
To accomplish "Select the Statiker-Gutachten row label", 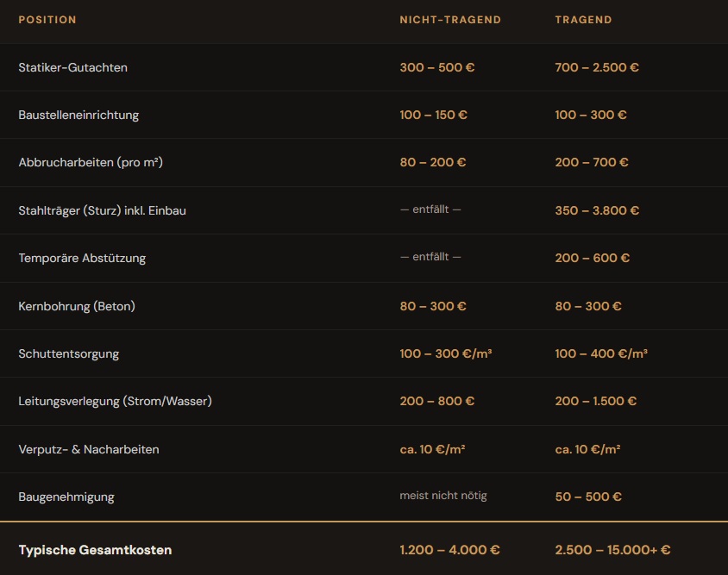I will 73,67.
